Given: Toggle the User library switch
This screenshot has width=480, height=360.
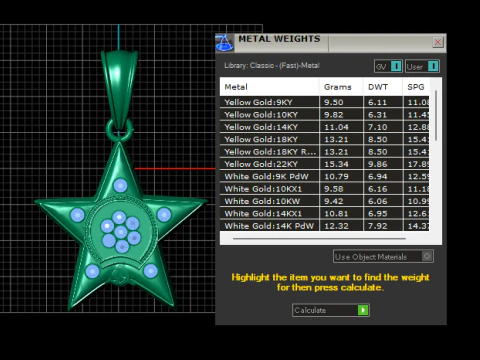Looking at the screenshot, I should click(422, 66).
